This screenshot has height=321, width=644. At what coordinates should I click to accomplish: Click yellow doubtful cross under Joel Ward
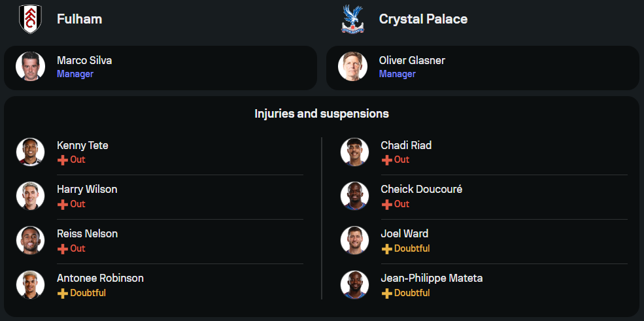[386, 248]
